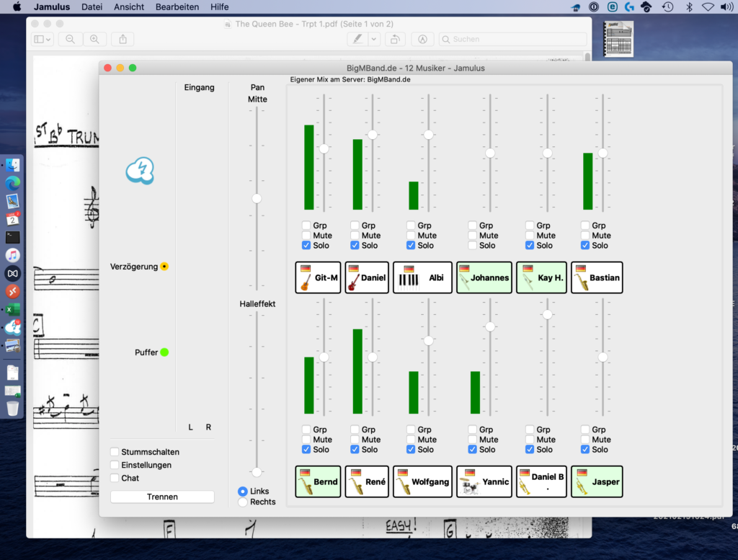Uncheck Solo for Albi
The width and height of the screenshot is (738, 560).
(411, 245)
